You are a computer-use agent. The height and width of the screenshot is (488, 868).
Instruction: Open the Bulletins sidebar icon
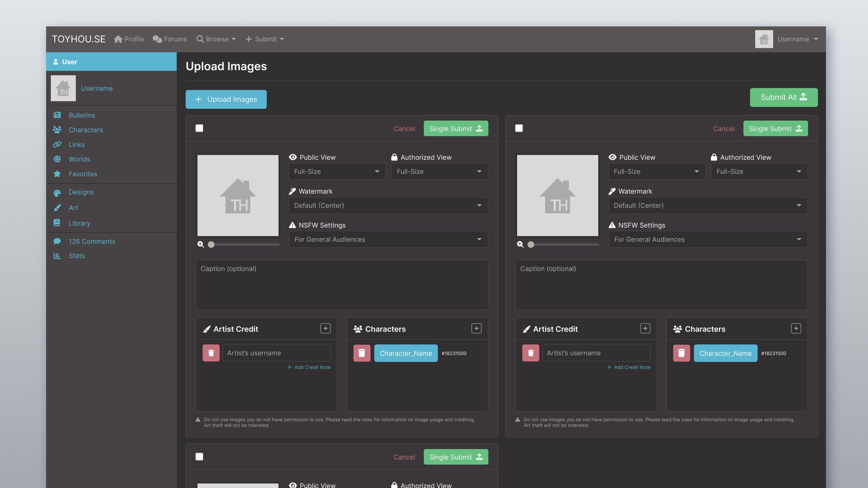[x=57, y=115]
